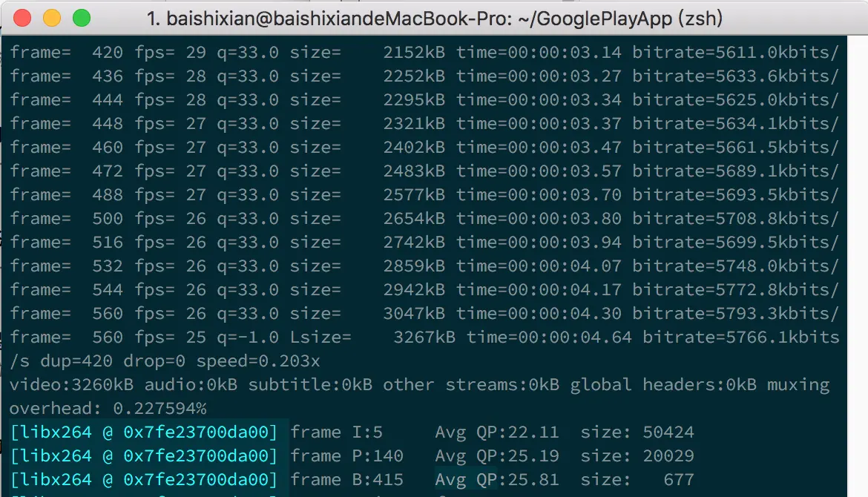This screenshot has width=868, height=497.
Task: Click the libx264 tag beside frame B:415
Action: (x=144, y=479)
